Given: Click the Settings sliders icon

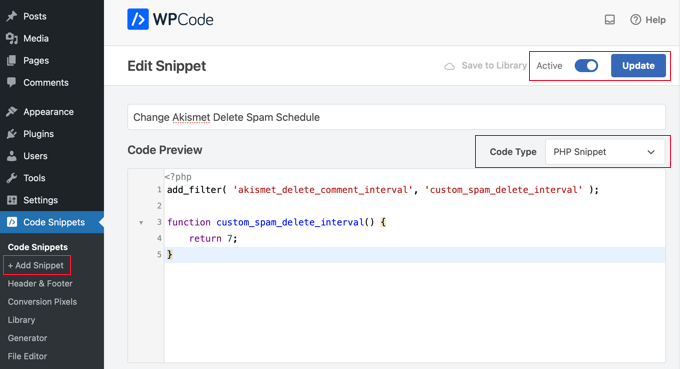Looking at the screenshot, I should point(12,200).
